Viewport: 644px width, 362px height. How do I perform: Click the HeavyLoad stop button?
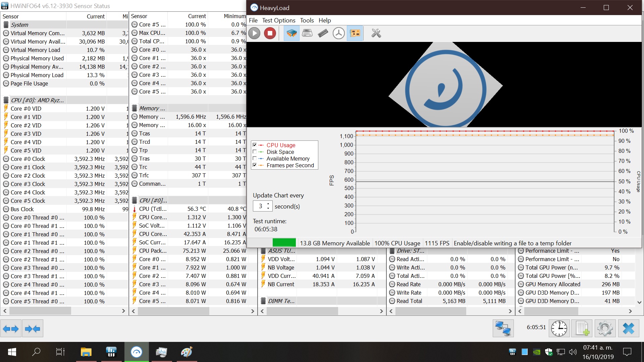270,33
